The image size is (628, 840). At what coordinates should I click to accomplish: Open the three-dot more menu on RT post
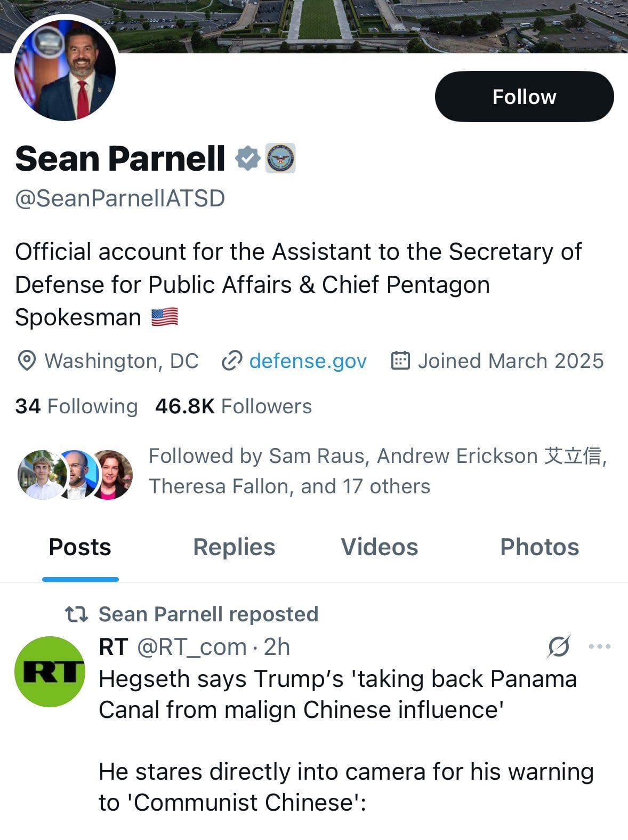pos(599,646)
